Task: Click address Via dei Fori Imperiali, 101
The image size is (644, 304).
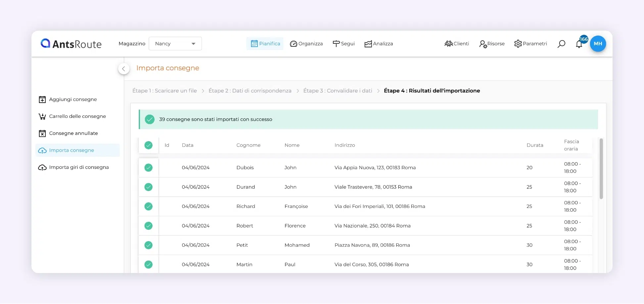Action: [x=380, y=207]
